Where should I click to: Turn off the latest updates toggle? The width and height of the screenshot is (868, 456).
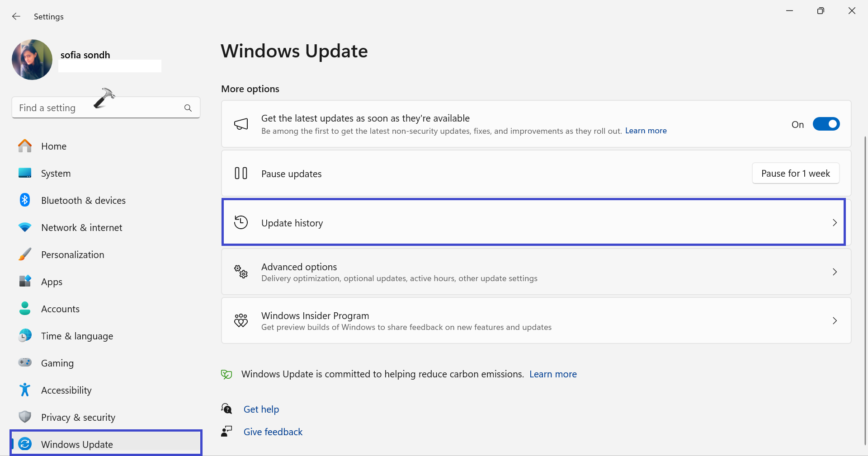pos(826,124)
